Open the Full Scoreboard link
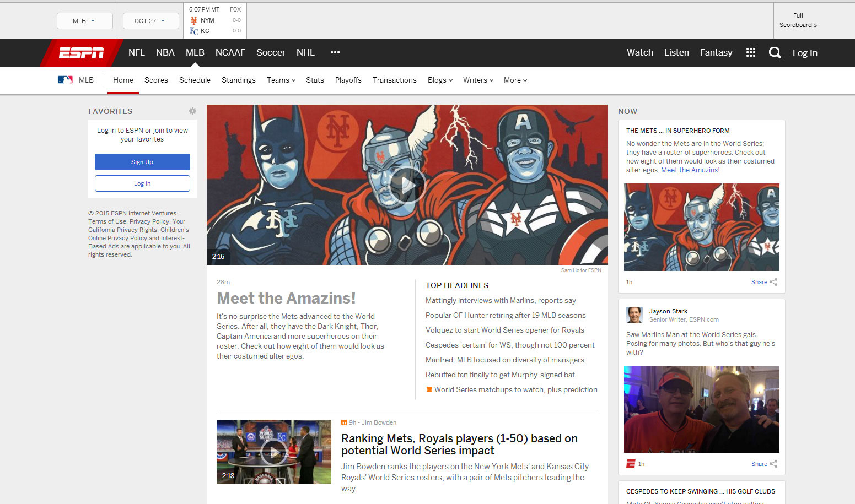 coord(798,20)
